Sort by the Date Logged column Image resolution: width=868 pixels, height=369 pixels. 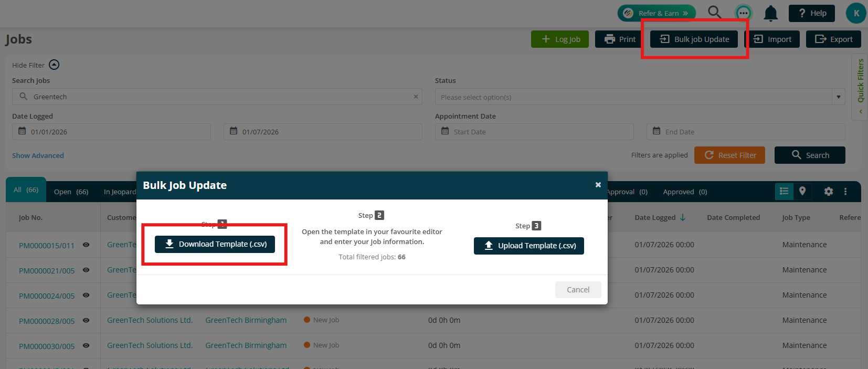coord(660,217)
